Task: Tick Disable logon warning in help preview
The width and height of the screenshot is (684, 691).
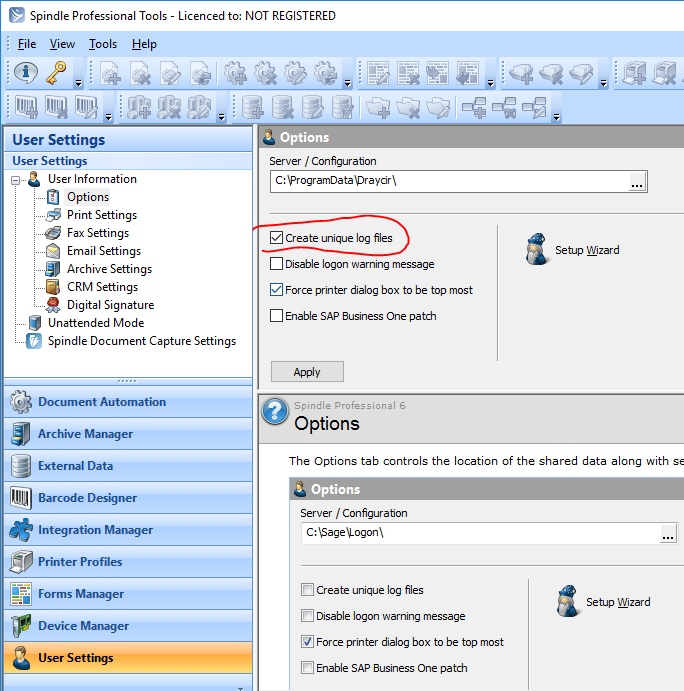Action: click(307, 616)
